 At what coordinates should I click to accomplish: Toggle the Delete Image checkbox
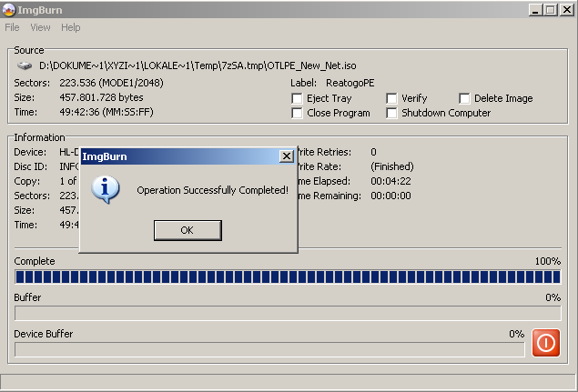click(464, 99)
